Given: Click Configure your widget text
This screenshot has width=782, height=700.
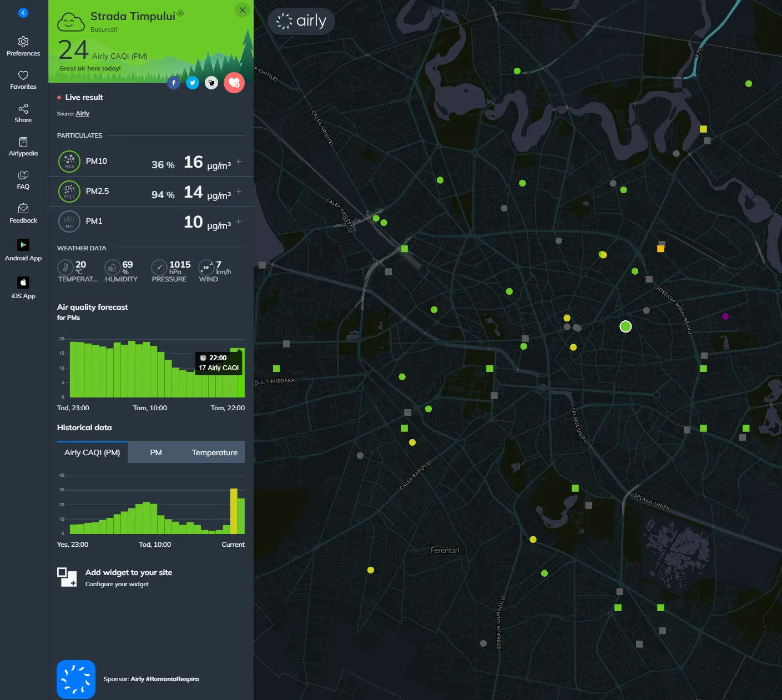Looking at the screenshot, I should pyautogui.click(x=117, y=584).
